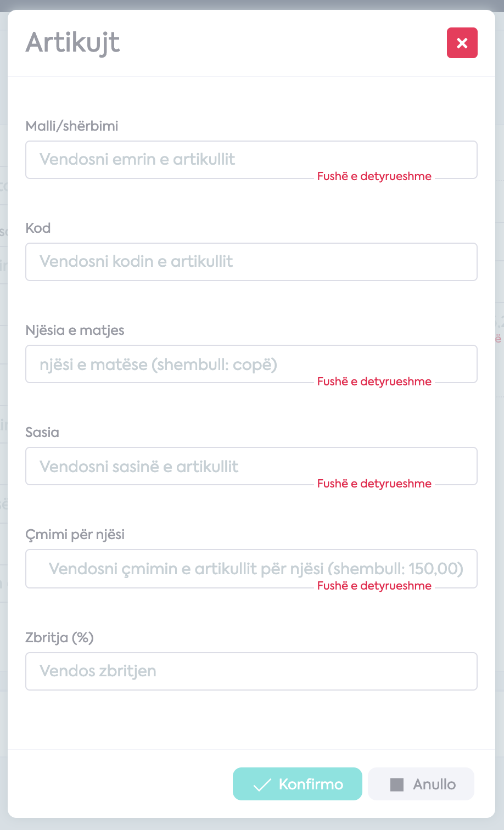Close the Artikujt dialog with red X

click(462, 43)
